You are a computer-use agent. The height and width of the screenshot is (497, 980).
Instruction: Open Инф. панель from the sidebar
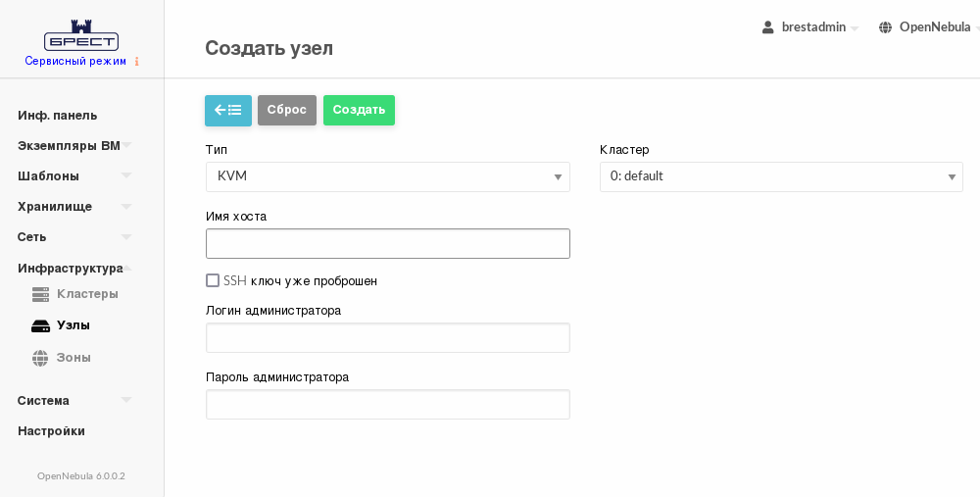tap(58, 116)
